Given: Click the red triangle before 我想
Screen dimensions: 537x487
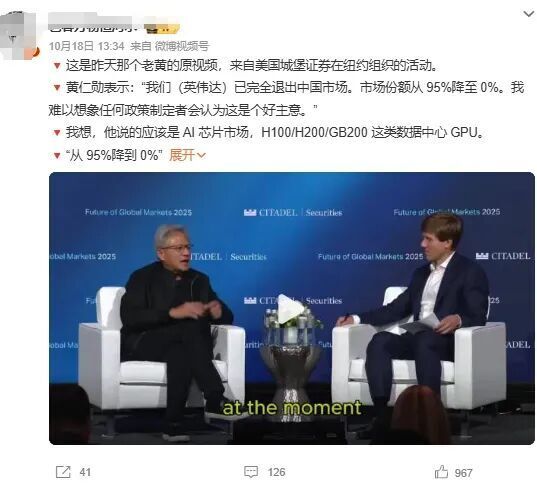Looking at the screenshot, I should [x=57, y=132].
